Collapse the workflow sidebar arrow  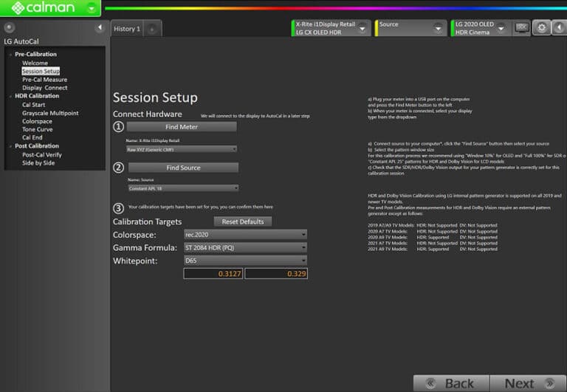100,28
